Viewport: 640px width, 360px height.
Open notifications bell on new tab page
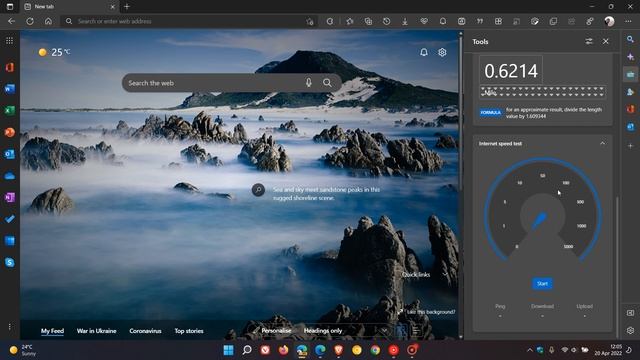click(x=424, y=52)
